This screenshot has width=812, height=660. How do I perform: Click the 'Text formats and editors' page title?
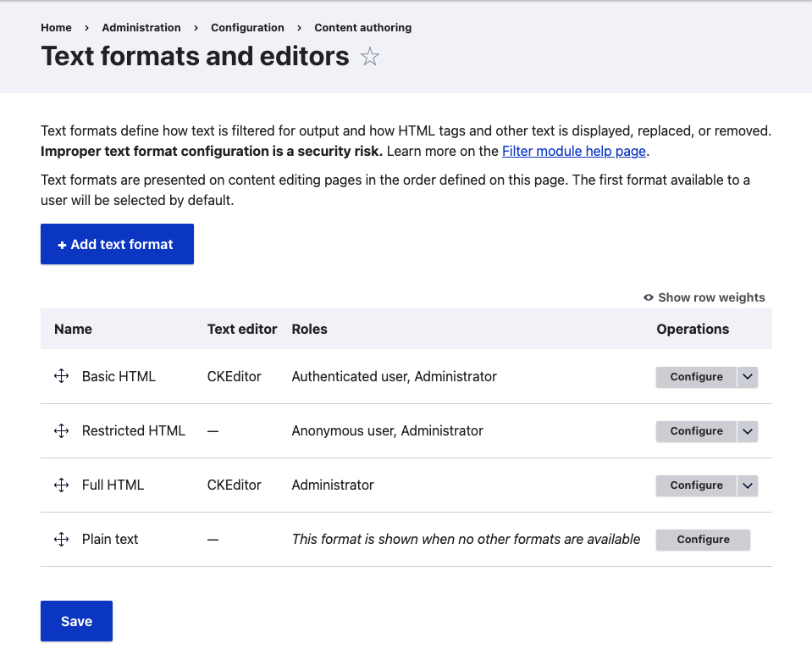point(195,56)
